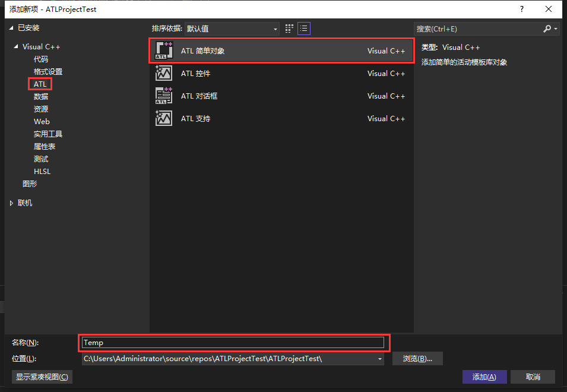Close the 添加新项 dialog

[549, 9]
